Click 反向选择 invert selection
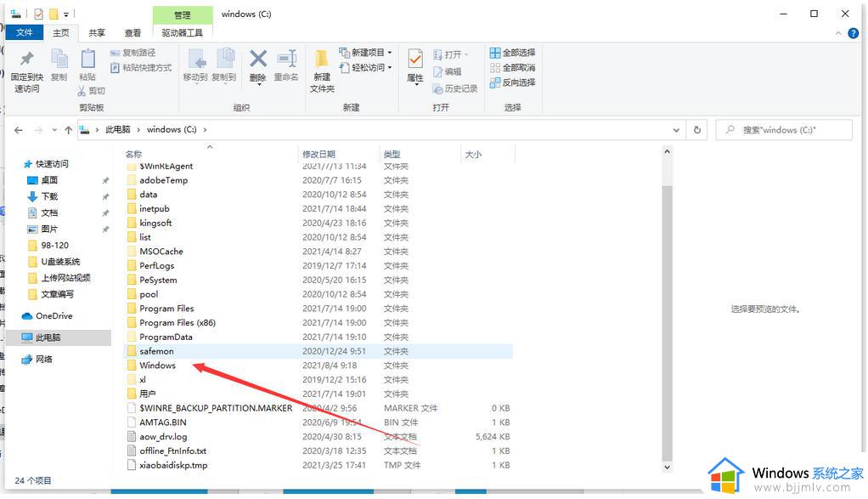 pos(513,82)
